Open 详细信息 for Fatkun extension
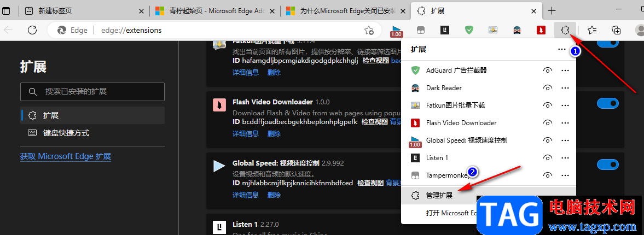The height and width of the screenshot is (235, 644). coord(246,72)
